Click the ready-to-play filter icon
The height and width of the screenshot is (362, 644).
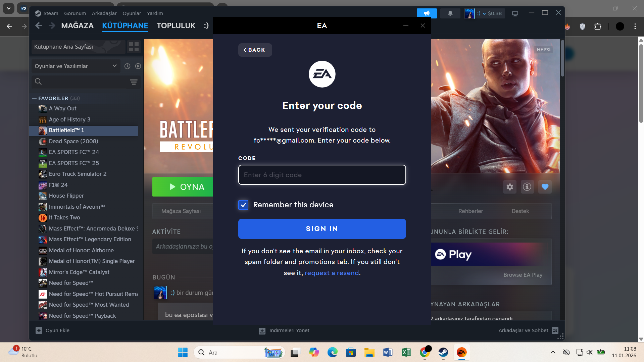click(x=138, y=66)
